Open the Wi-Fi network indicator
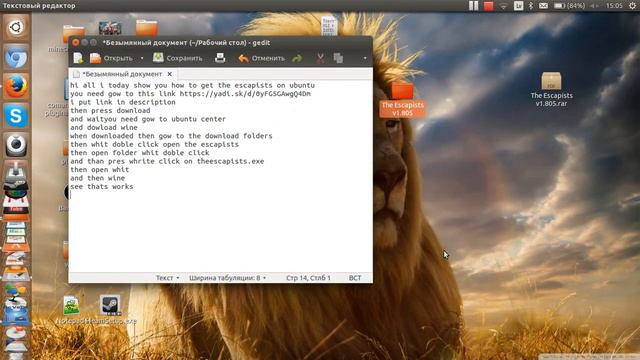Screen dimensions: 640x360 pos(504,6)
